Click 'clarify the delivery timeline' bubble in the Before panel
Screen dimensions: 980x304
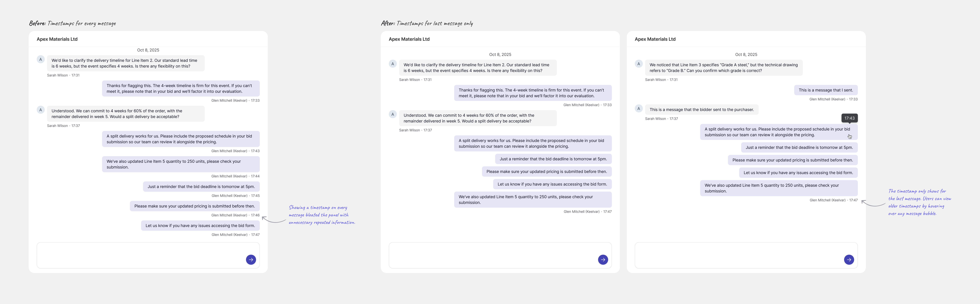[126, 63]
